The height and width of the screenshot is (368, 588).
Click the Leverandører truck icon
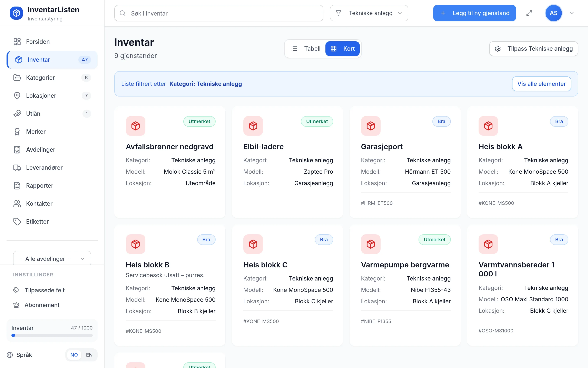coord(17,168)
